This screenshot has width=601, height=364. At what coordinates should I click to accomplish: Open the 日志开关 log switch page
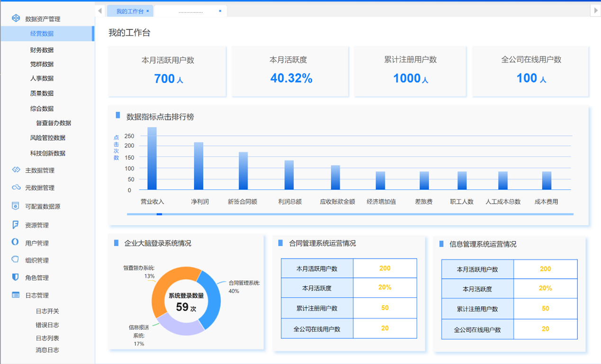click(x=47, y=311)
